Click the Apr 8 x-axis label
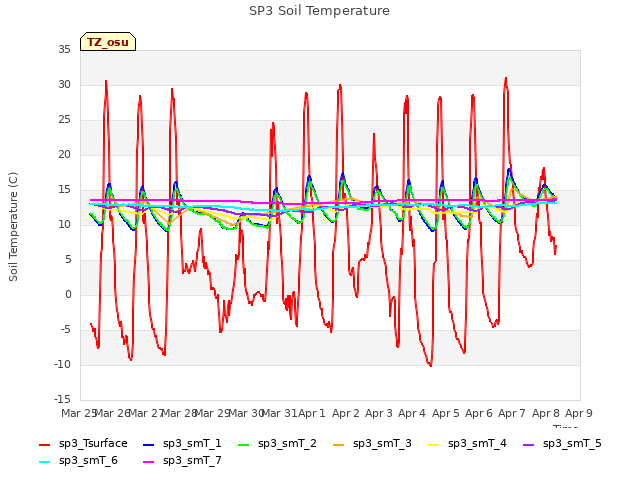The width and height of the screenshot is (640, 480). coord(546,413)
